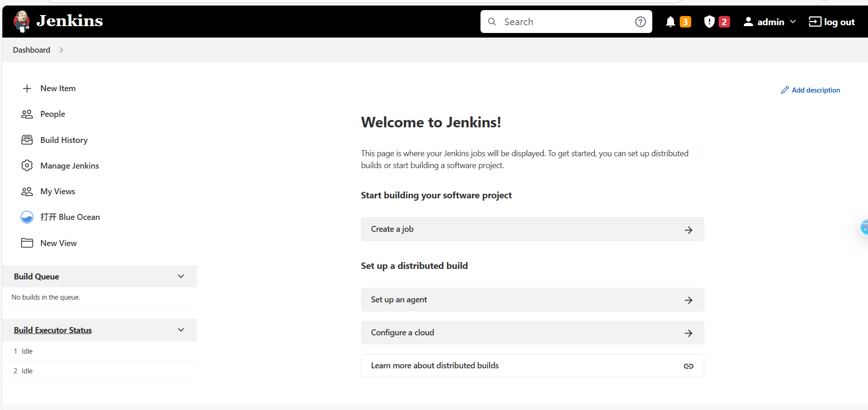This screenshot has height=410, width=868.
Task: Expand Dashboard breadcrumb chevron
Action: pos(61,50)
